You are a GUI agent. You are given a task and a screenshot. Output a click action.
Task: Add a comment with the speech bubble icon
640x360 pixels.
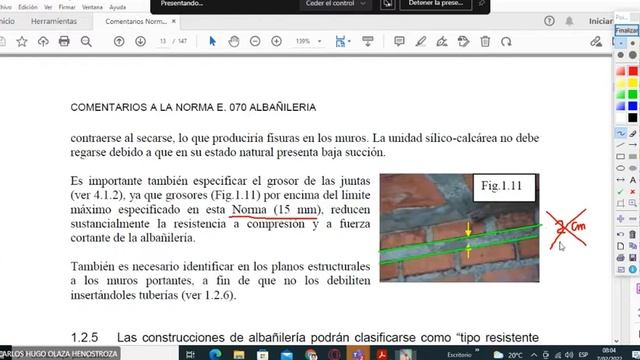point(399,41)
